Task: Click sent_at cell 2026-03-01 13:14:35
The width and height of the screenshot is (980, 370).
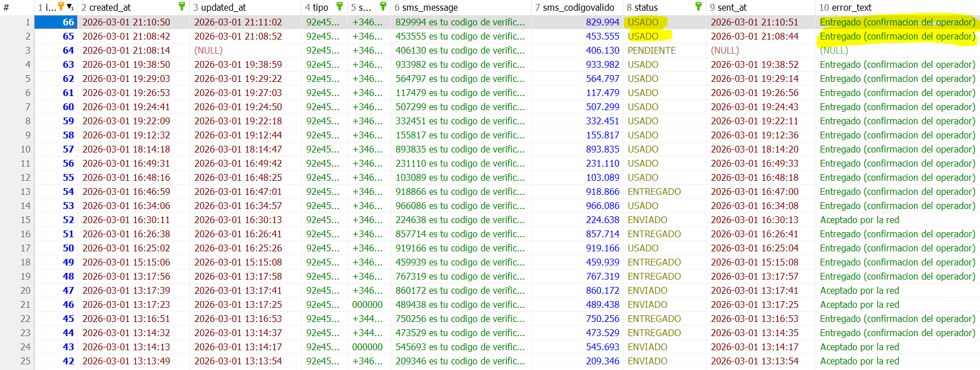Action: 754,333
